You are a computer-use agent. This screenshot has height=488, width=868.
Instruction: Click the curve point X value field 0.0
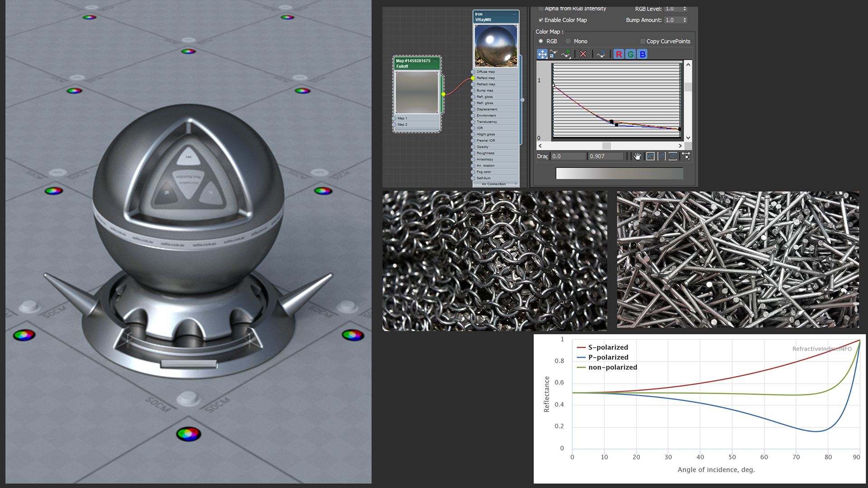click(567, 156)
